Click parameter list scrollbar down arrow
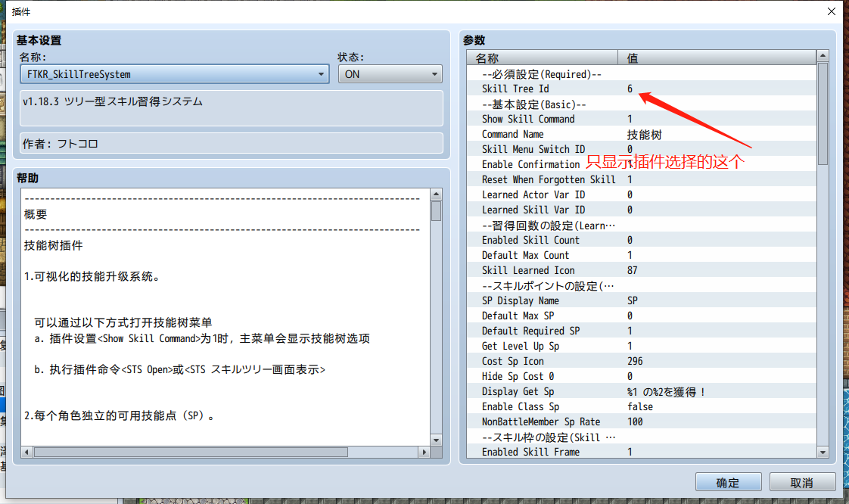The image size is (849, 504). (823, 452)
